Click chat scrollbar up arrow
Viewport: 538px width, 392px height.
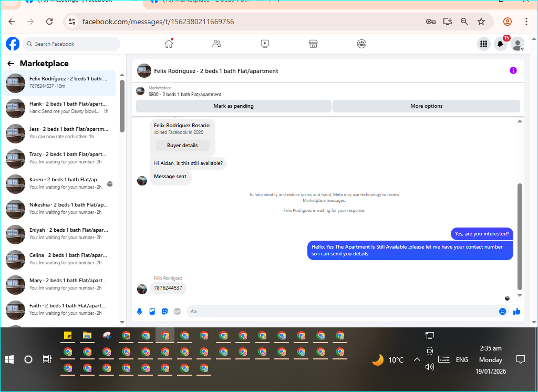tap(520, 121)
